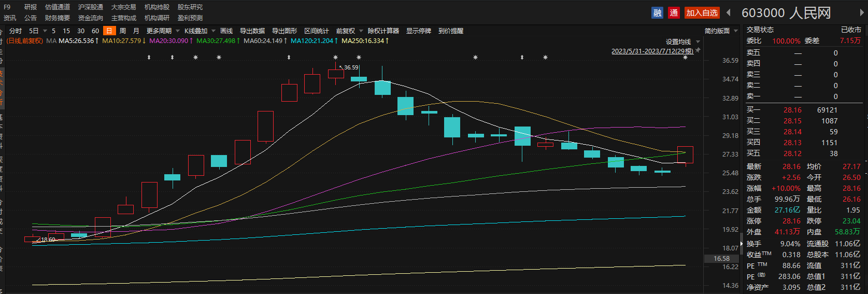Click 导出数据 export data
The width and height of the screenshot is (868, 294).
click(252, 31)
